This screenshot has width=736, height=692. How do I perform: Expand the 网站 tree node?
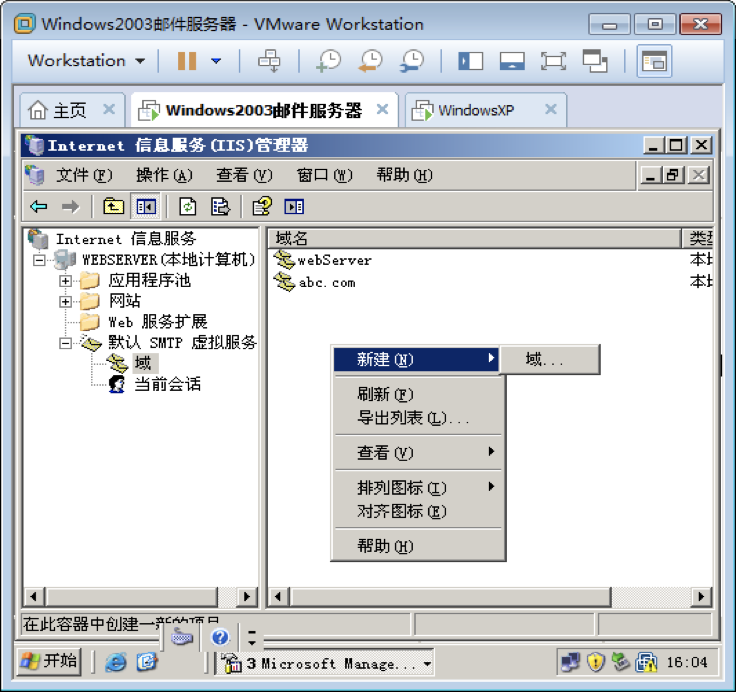click(x=65, y=301)
